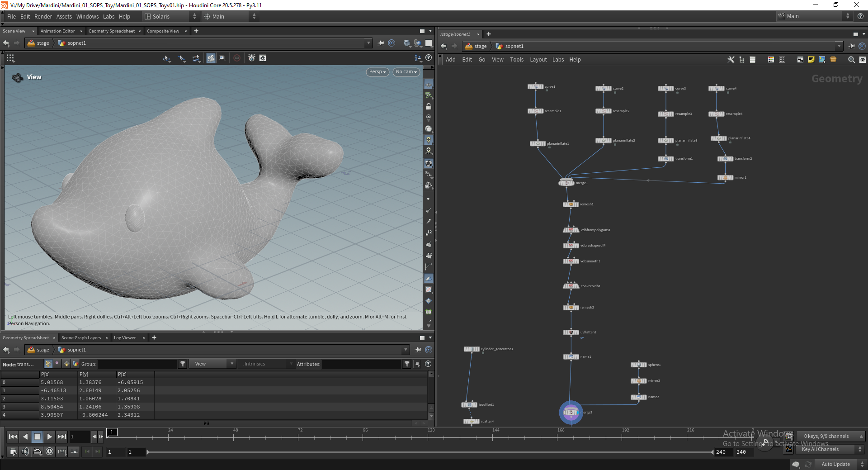Play the timeline forward
The image size is (868, 470).
49,437
